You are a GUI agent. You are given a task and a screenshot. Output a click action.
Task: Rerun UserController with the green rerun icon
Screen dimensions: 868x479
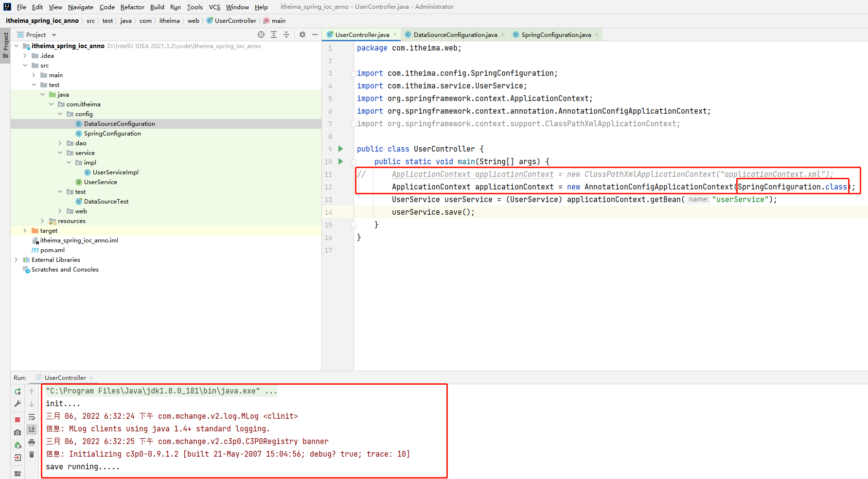pos(18,391)
